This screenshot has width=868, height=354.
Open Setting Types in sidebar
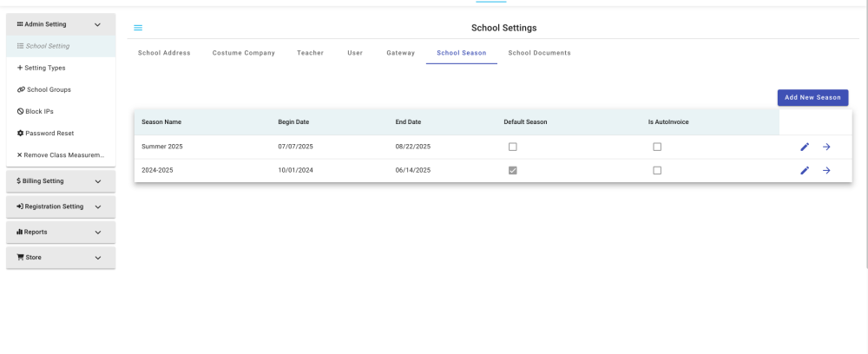tap(61, 68)
